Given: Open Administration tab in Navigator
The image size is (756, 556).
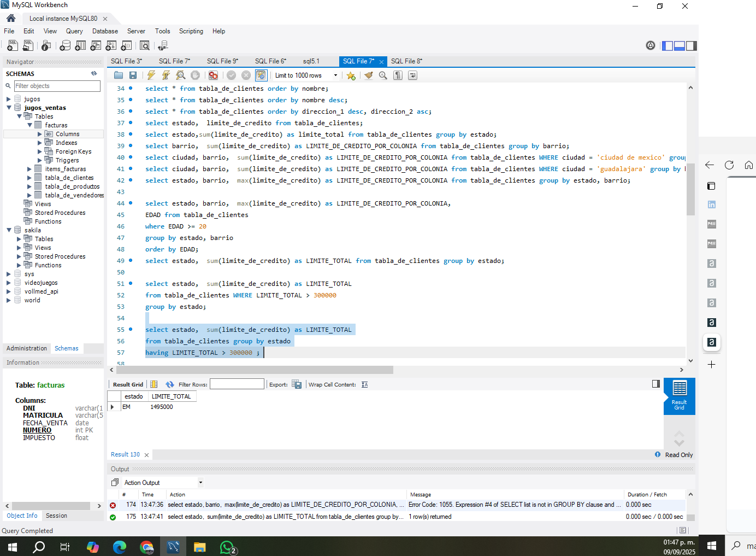Looking at the screenshot, I should point(27,348).
